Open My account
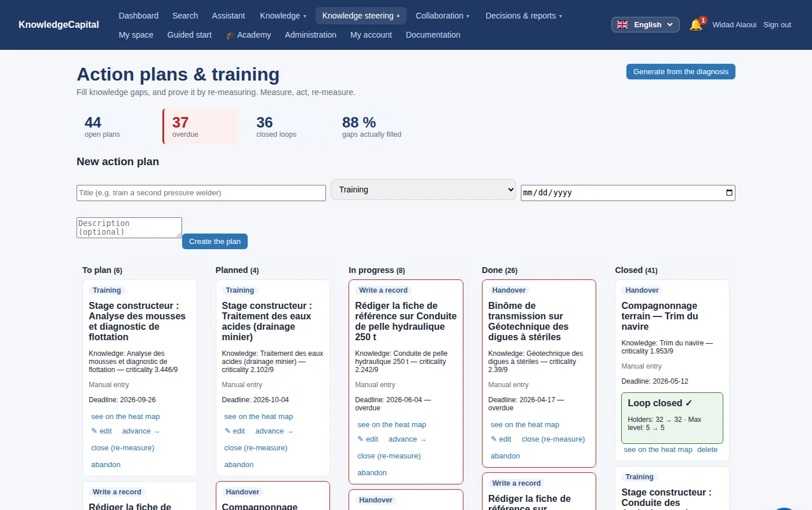This screenshot has width=812, height=510. point(371,35)
